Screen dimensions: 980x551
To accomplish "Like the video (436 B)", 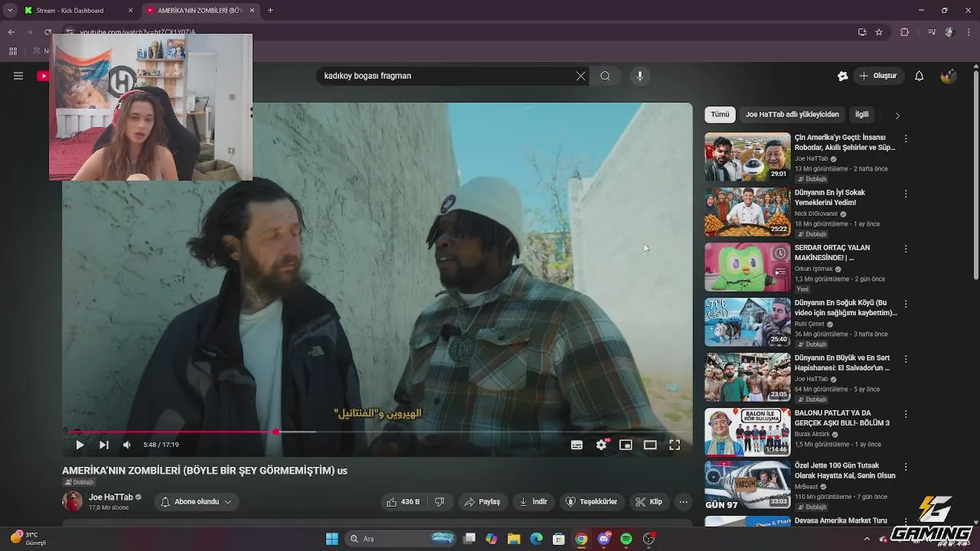I will [403, 502].
